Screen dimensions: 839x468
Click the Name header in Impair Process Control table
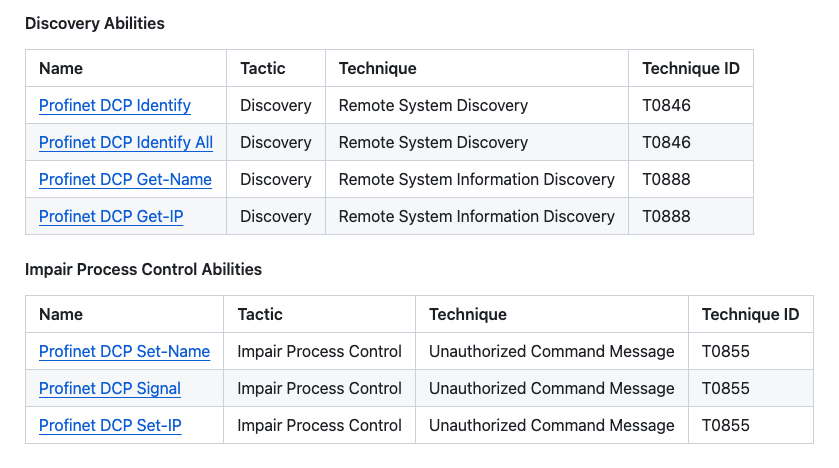pos(61,314)
